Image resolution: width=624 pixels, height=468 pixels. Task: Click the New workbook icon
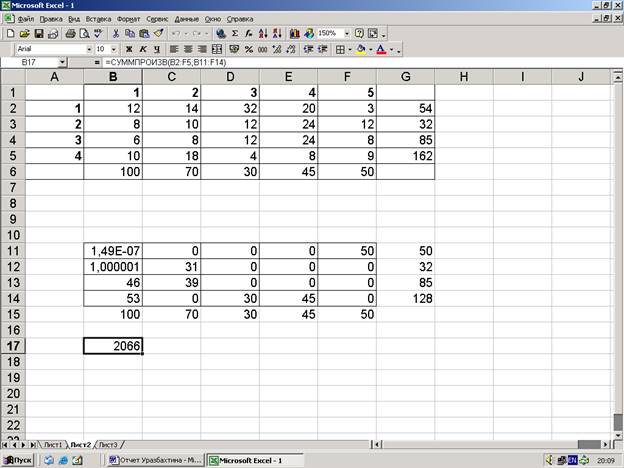(11, 34)
